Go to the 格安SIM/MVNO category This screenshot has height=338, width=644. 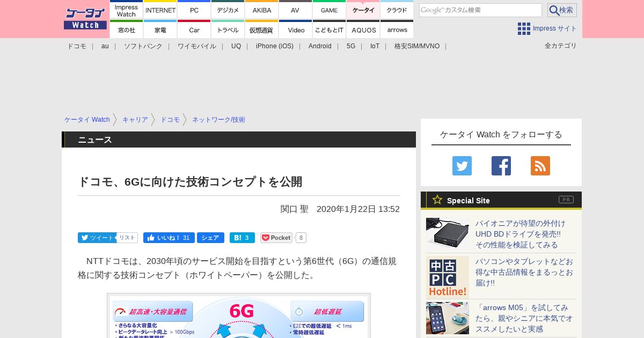417,46
